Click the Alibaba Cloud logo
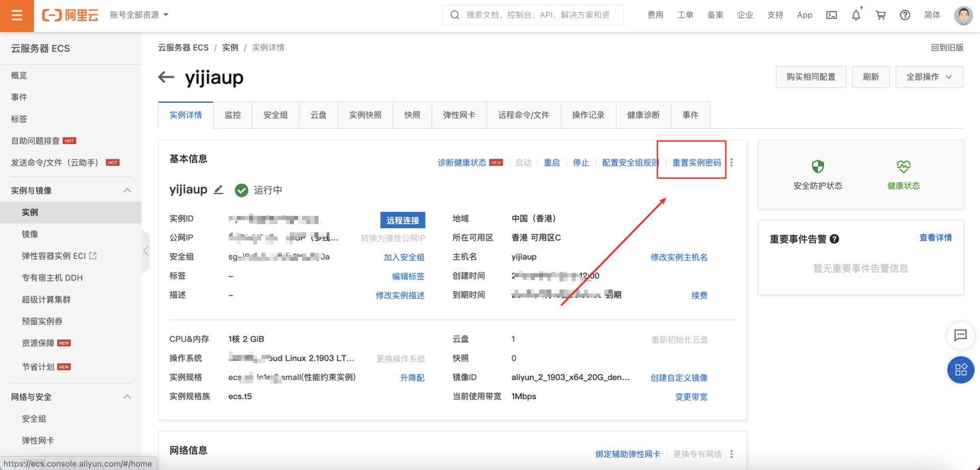The image size is (980, 470). pyautogui.click(x=70, y=15)
